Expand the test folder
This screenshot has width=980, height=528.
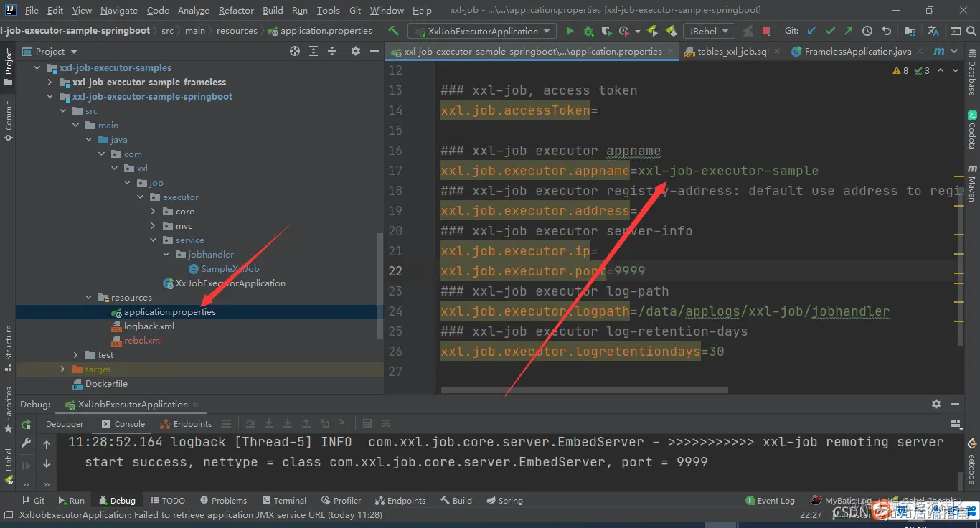coord(76,355)
